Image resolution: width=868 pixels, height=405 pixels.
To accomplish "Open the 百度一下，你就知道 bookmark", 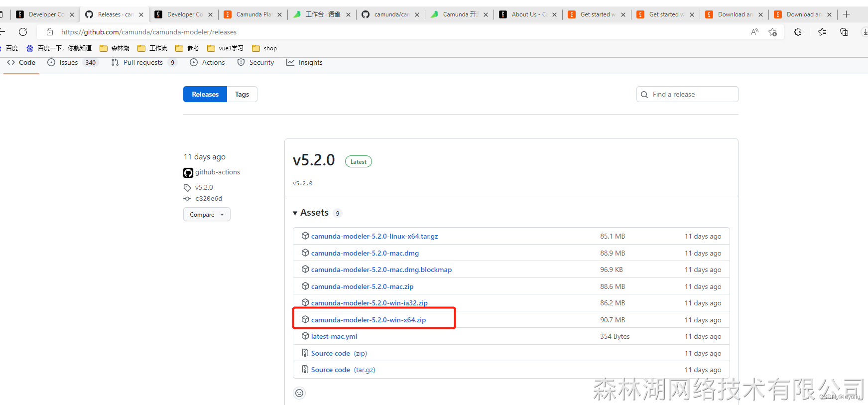I will click(x=59, y=48).
